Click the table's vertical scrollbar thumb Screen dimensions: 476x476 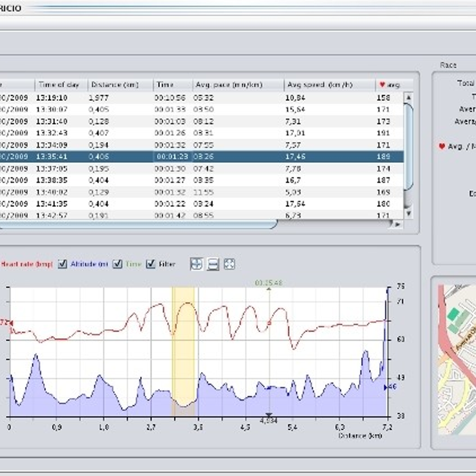click(x=408, y=146)
